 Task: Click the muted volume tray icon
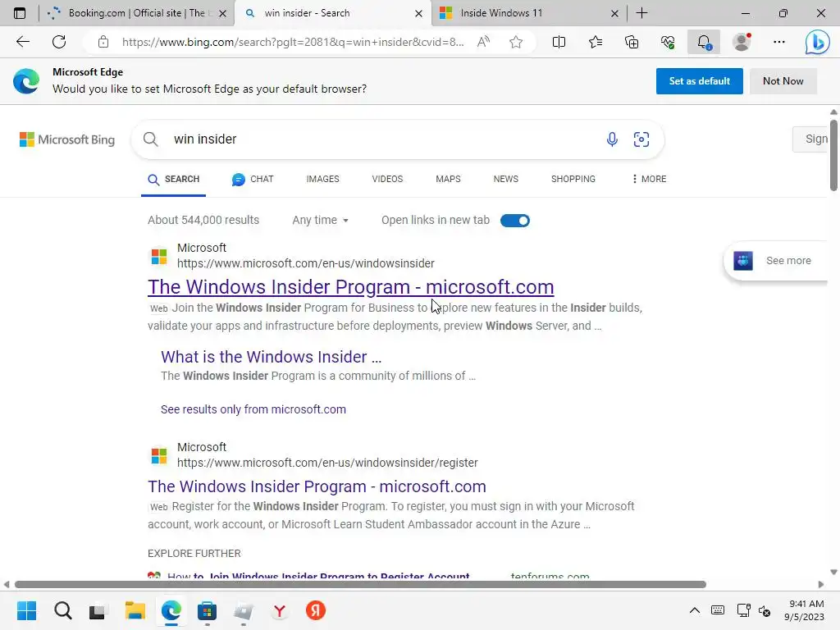(x=765, y=610)
